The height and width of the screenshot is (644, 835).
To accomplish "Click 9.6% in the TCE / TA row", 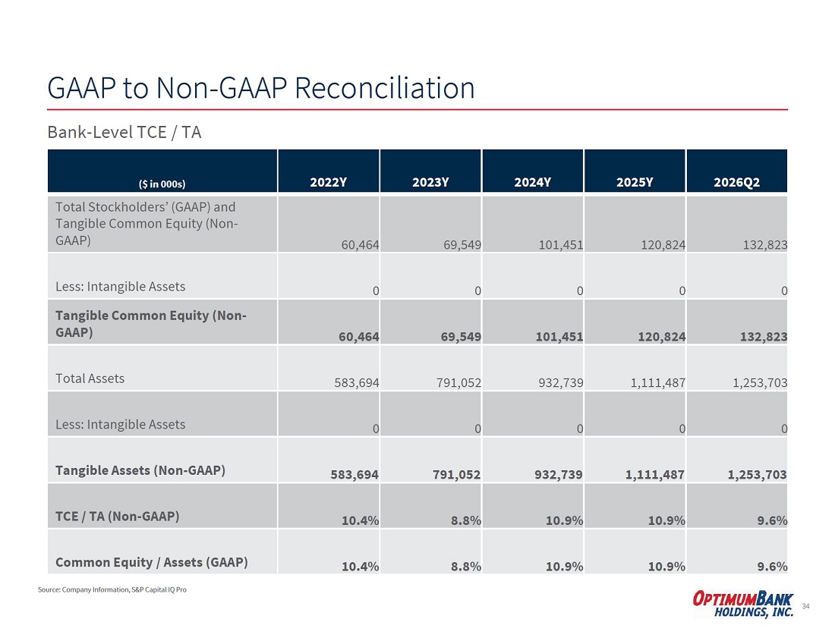I will click(x=773, y=520).
